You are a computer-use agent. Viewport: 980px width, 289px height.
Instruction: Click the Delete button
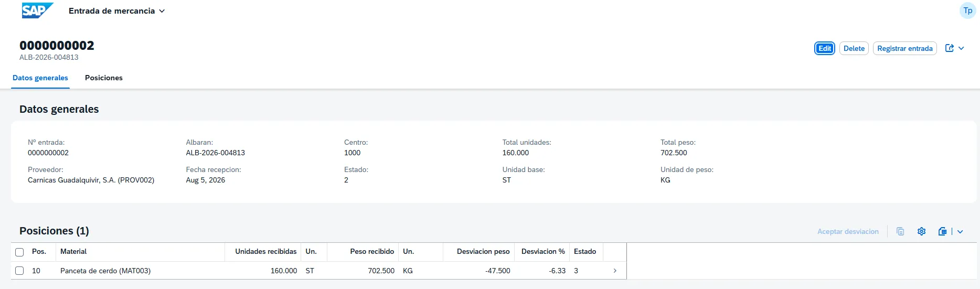pos(854,48)
